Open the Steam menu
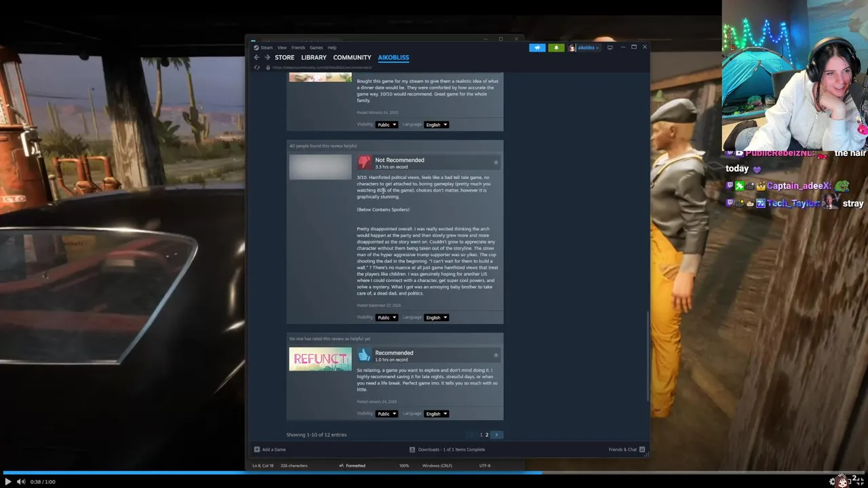Viewport: 868px width, 488px height. point(267,47)
